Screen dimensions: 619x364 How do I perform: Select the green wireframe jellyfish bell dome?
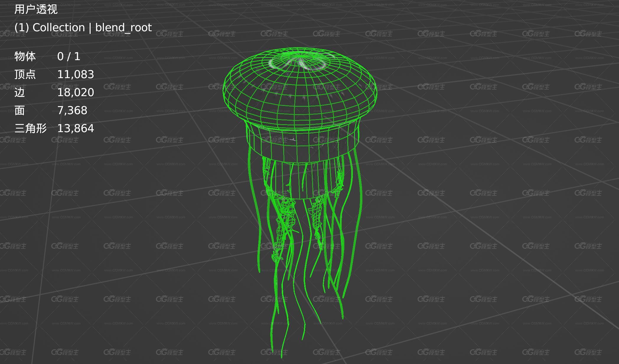coord(300,88)
